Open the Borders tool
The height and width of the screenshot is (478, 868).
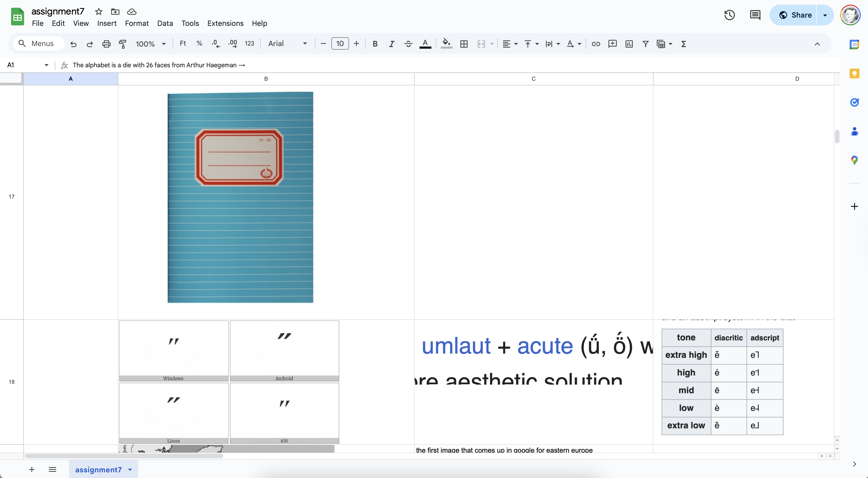[x=464, y=44]
